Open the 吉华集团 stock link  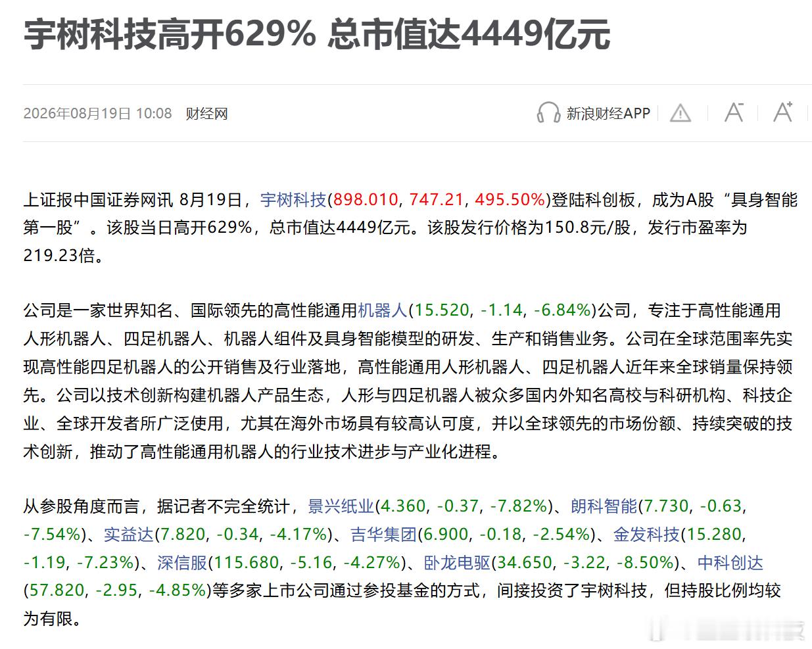(x=383, y=534)
